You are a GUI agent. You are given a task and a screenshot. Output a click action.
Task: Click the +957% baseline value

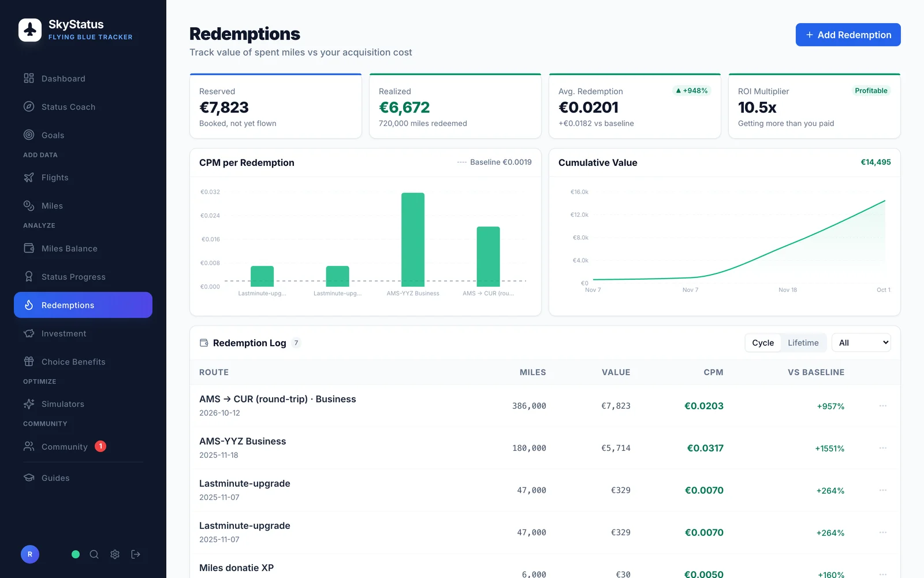[830, 406]
